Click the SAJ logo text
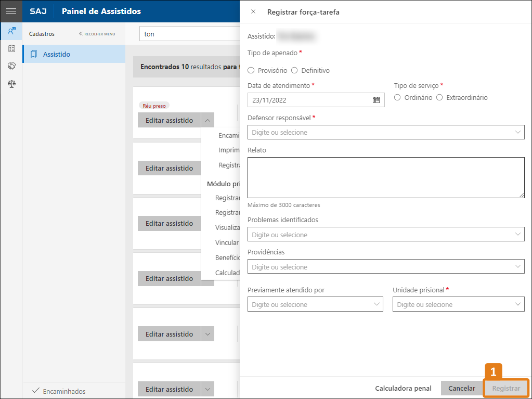Screen dimensions: 532x399 pos(38,11)
